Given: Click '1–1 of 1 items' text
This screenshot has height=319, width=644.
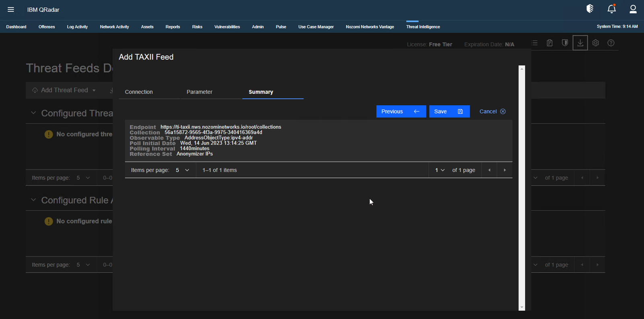Looking at the screenshot, I should tap(220, 170).
